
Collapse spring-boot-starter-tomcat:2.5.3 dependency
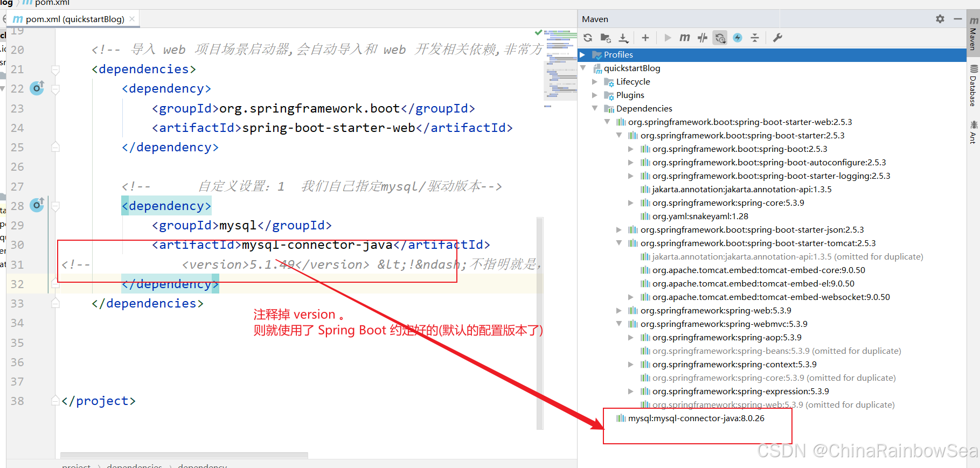(x=619, y=243)
